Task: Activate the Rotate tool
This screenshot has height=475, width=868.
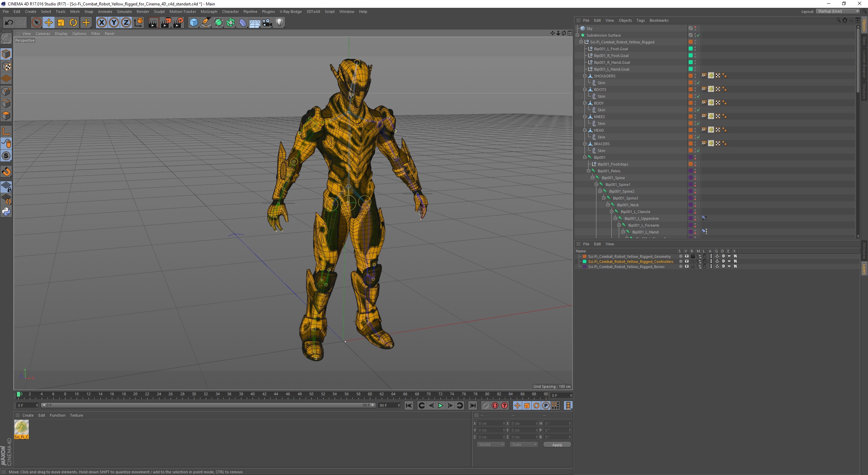Action: (x=73, y=23)
